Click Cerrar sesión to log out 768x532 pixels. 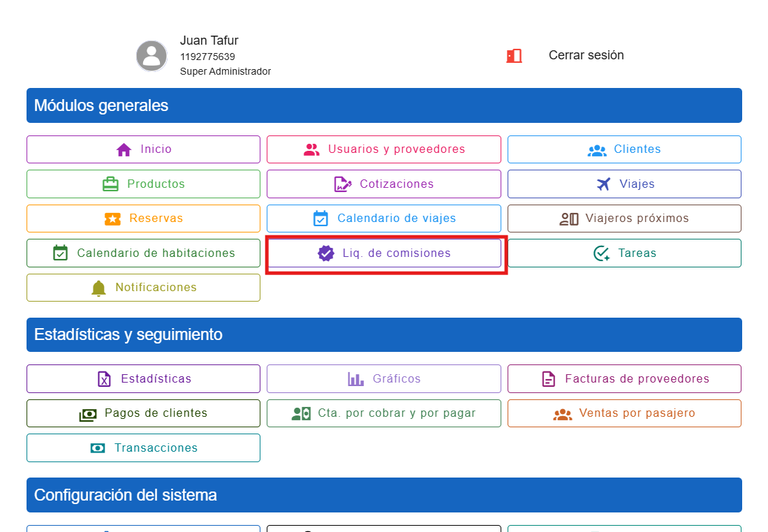click(x=586, y=55)
